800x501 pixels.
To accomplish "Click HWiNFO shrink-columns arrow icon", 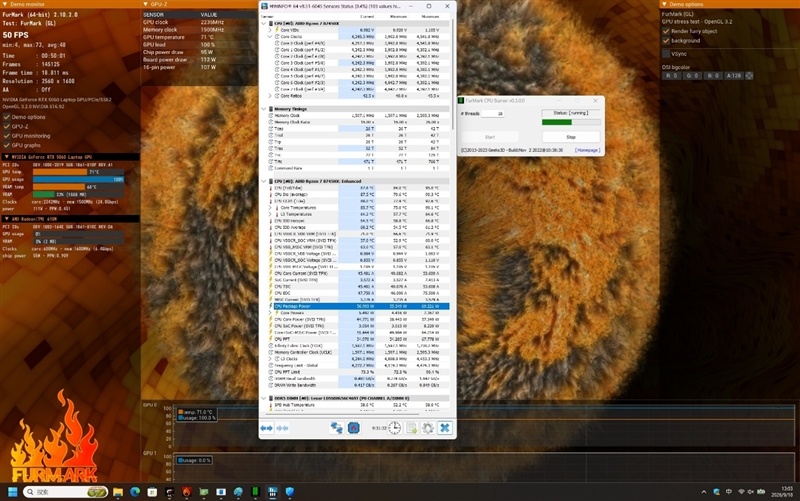I will click(282, 428).
